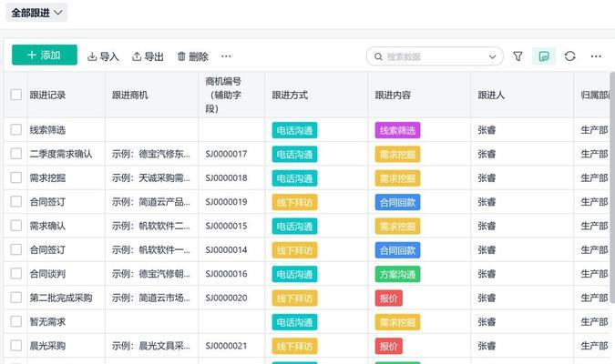Viewport: 615px width, 364px height.
Task: Click the 线下拜访 tag in SJ0000014 row
Action: tap(294, 250)
